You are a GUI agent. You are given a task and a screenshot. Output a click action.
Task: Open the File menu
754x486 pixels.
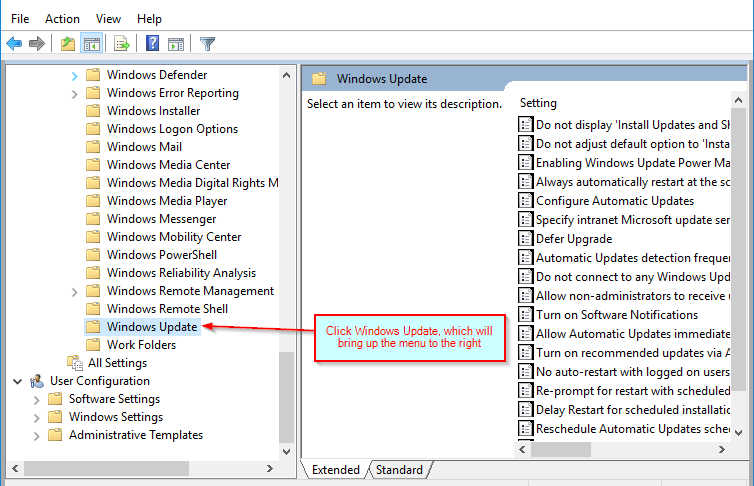click(20, 19)
